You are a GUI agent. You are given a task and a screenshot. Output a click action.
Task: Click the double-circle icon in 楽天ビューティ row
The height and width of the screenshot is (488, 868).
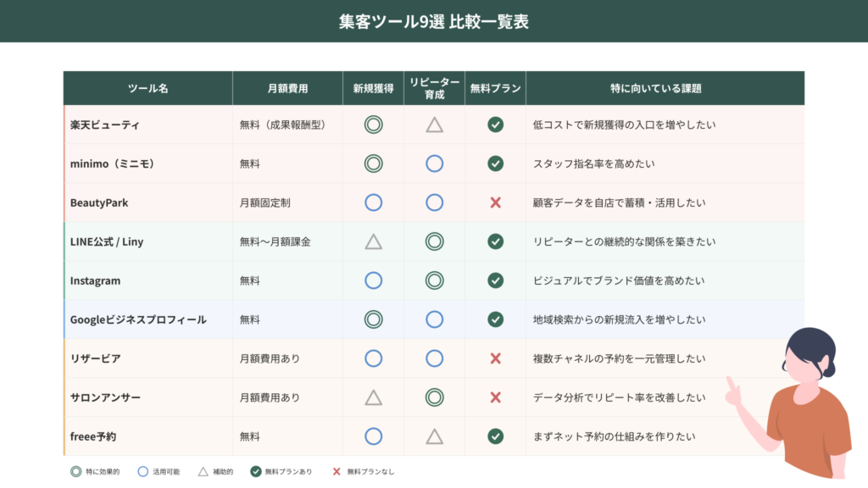373,125
